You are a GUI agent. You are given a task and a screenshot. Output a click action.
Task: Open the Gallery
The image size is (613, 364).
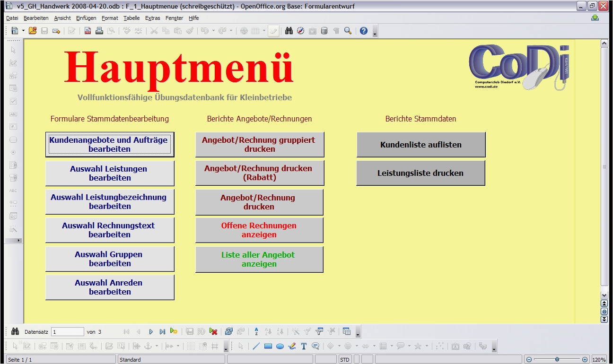point(313,31)
